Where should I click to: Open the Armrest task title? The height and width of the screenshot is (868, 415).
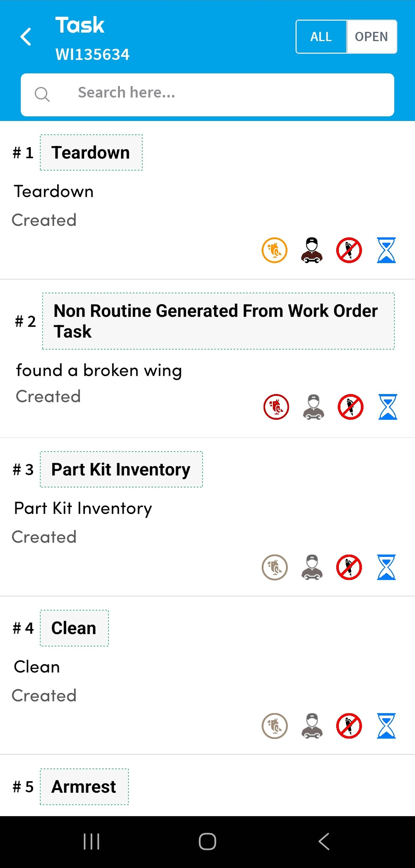tap(84, 787)
